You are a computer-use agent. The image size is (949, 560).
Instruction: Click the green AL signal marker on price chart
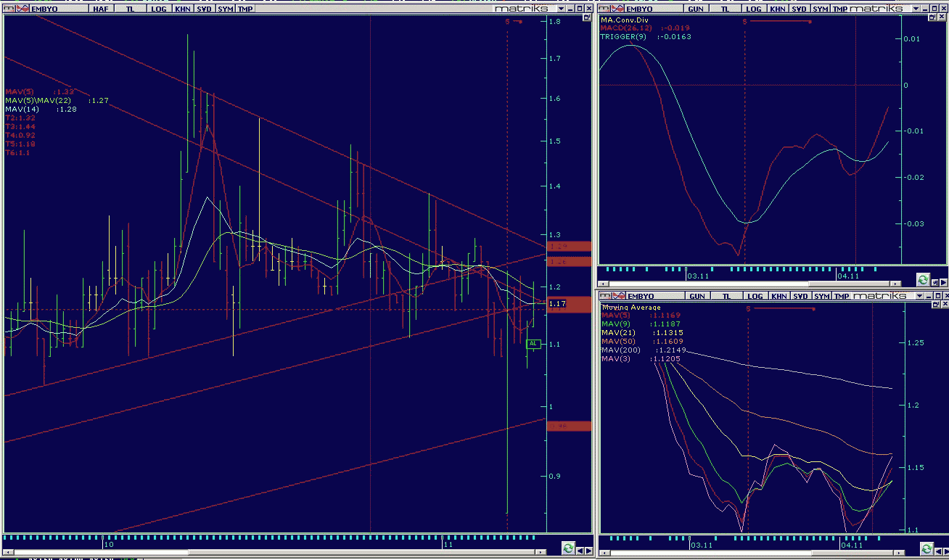pyautogui.click(x=533, y=343)
